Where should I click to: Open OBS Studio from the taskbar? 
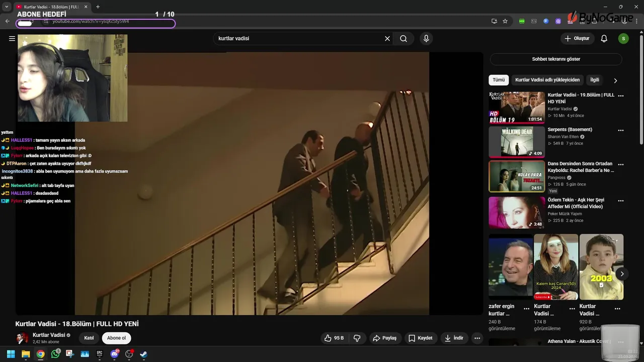129,354
